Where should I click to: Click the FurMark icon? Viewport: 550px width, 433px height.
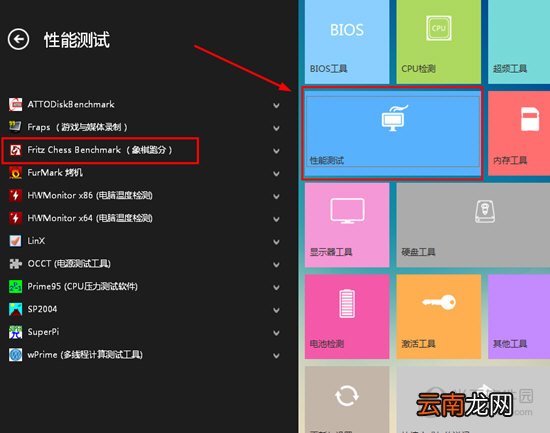pyautogui.click(x=15, y=173)
